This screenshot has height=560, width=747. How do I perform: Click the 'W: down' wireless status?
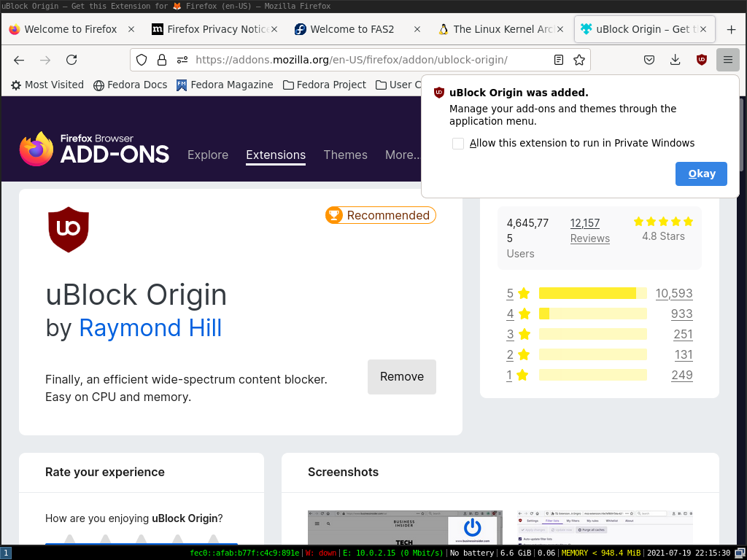click(x=321, y=553)
